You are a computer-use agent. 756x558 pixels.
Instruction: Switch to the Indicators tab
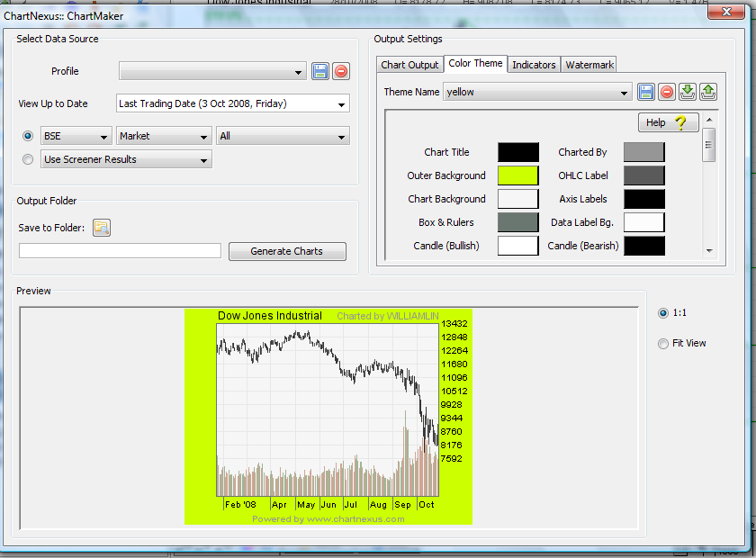point(534,65)
